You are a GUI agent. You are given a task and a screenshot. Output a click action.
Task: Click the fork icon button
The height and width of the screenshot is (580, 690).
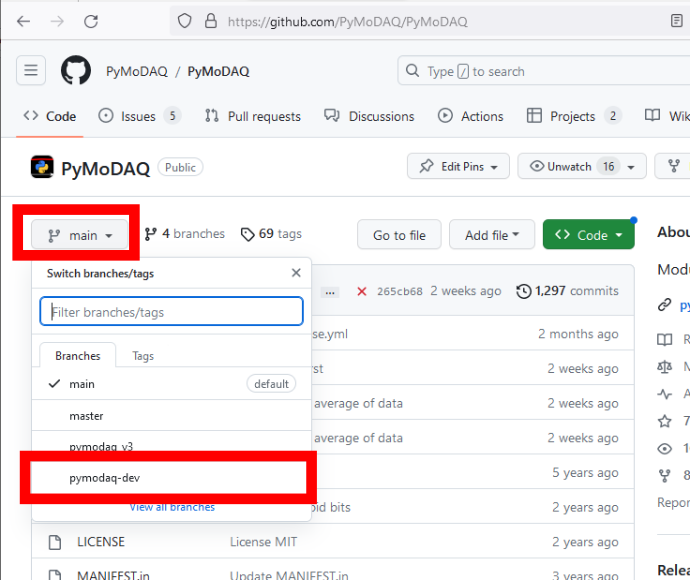pyautogui.click(x=674, y=166)
